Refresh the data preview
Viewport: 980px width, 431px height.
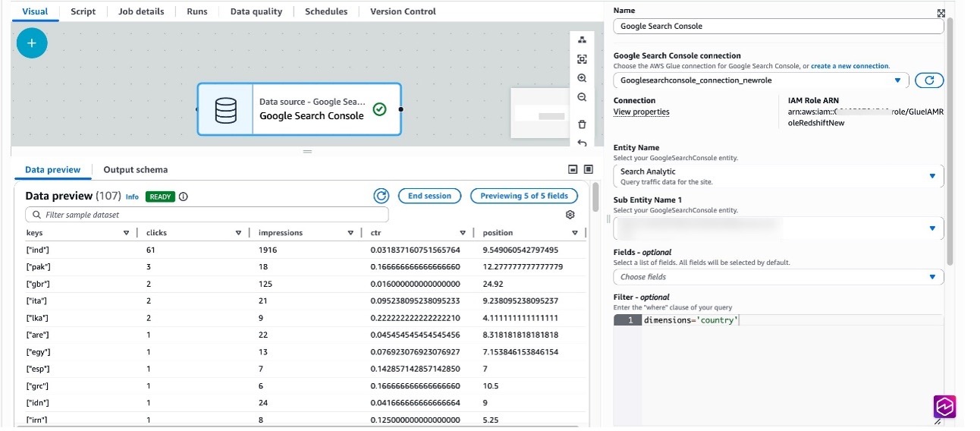click(381, 196)
